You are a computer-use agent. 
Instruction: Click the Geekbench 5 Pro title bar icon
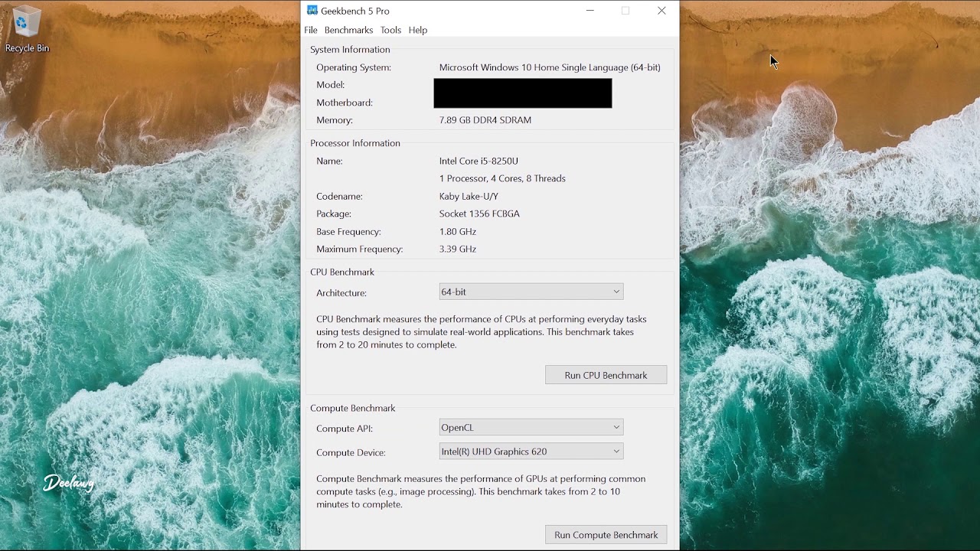click(x=312, y=11)
